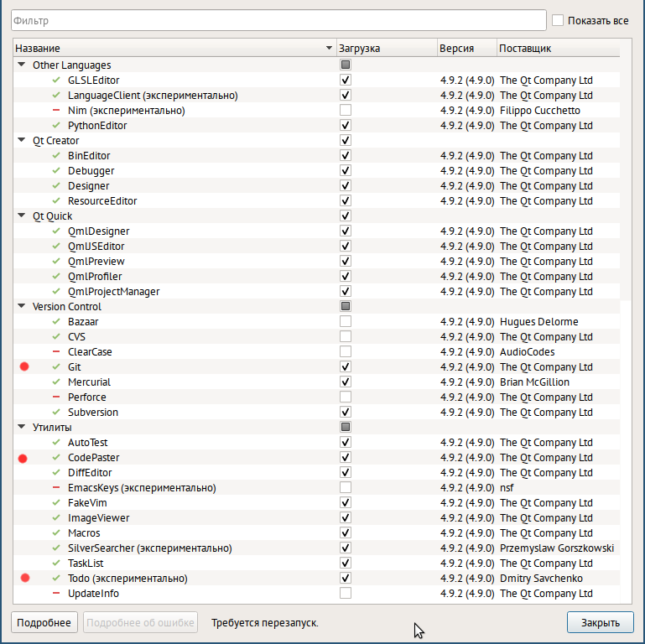Select the QmlProjectManager plugin row
This screenshot has height=644, width=645.
pyautogui.click(x=317, y=292)
